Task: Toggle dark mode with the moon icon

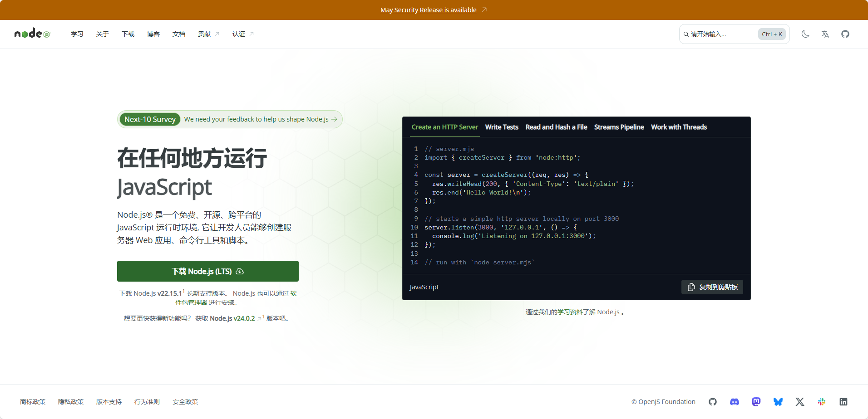Action: (x=805, y=34)
